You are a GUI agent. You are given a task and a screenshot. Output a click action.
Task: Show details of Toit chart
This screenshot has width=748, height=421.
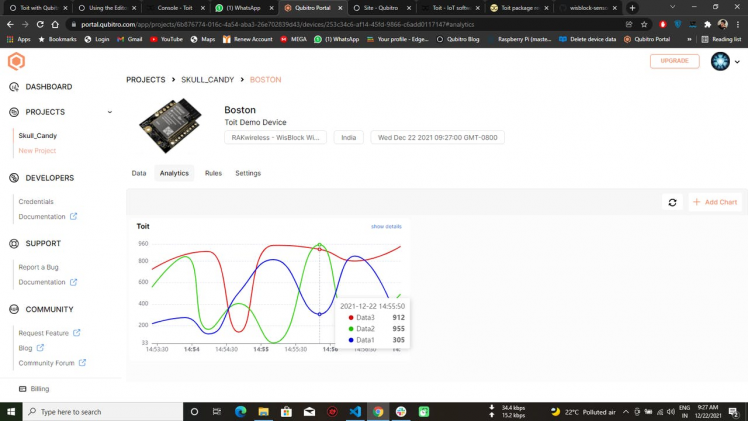pyautogui.click(x=386, y=226)
